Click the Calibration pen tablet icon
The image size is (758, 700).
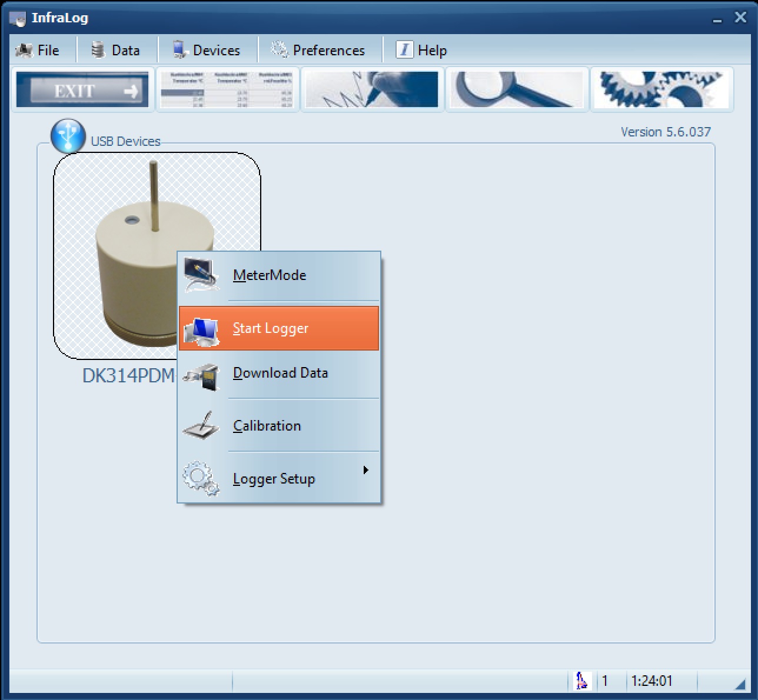[201, 426]
